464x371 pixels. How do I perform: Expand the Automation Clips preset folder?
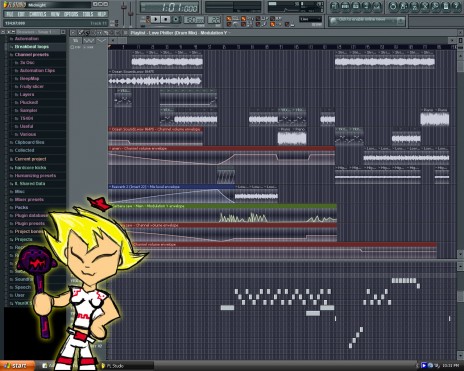coord(37,71)
